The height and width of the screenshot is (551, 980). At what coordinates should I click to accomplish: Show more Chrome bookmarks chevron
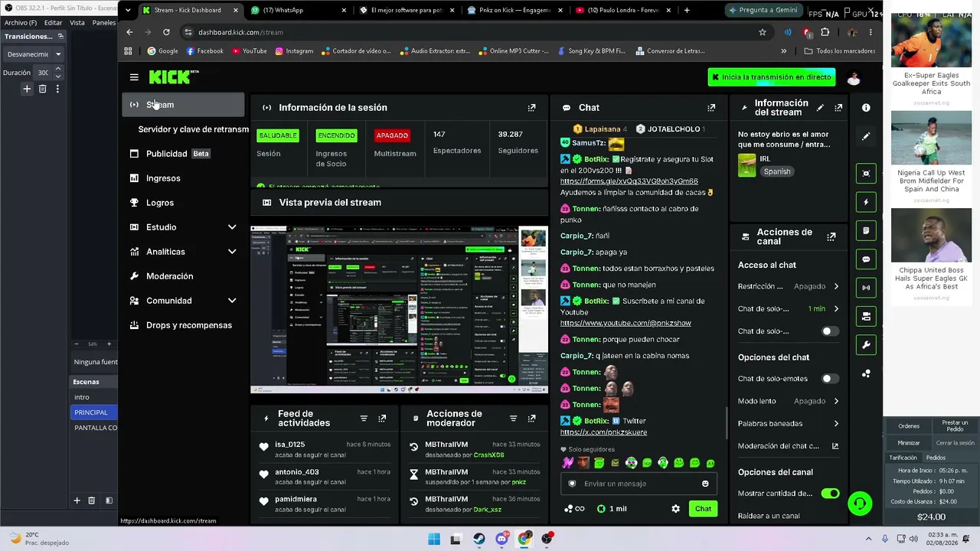point(783,51)
